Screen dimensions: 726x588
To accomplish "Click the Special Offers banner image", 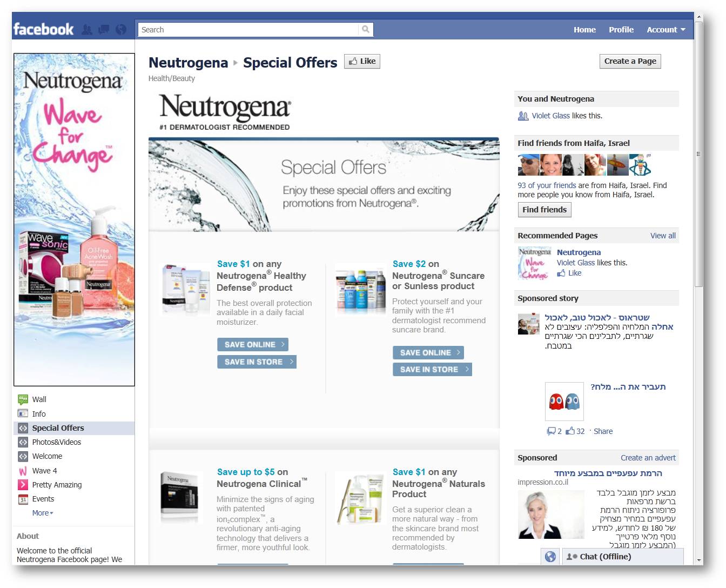I will 324,185.
